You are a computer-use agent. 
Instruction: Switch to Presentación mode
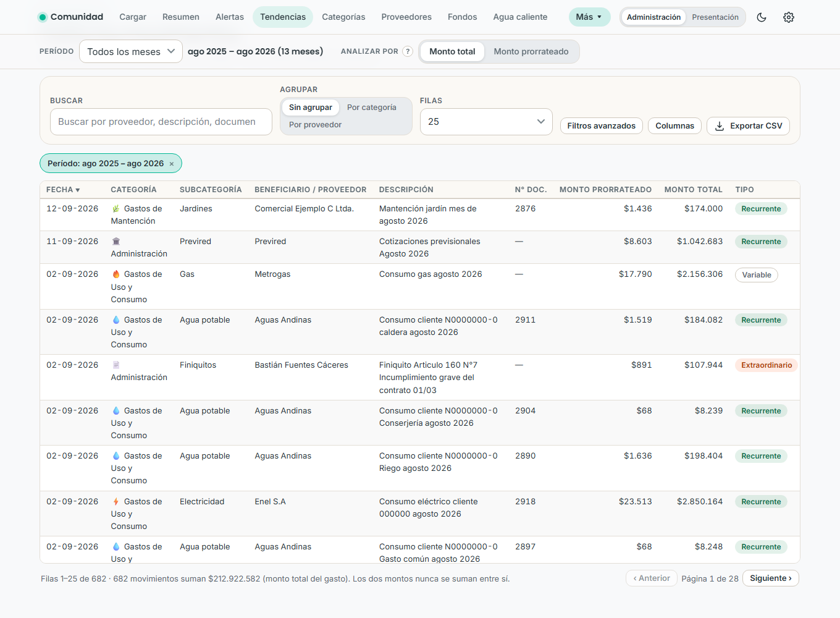click(715, 17)
